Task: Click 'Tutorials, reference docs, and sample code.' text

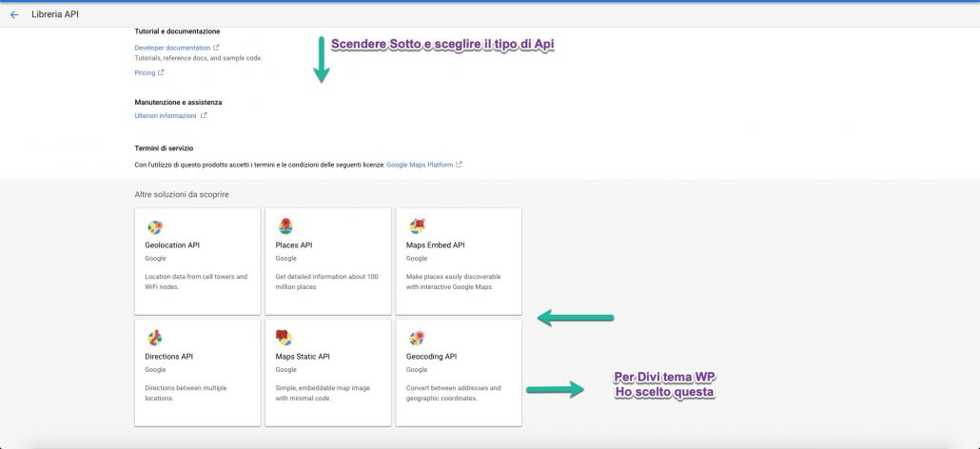Action: [x=198, y=58]
